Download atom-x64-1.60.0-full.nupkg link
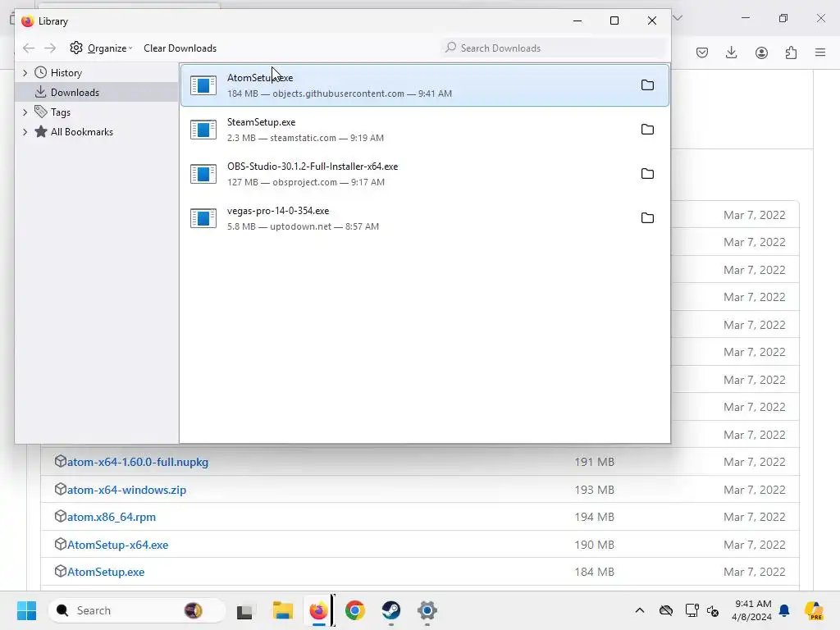The height and width of the screenshot is (630, 840). pos(138,462)
